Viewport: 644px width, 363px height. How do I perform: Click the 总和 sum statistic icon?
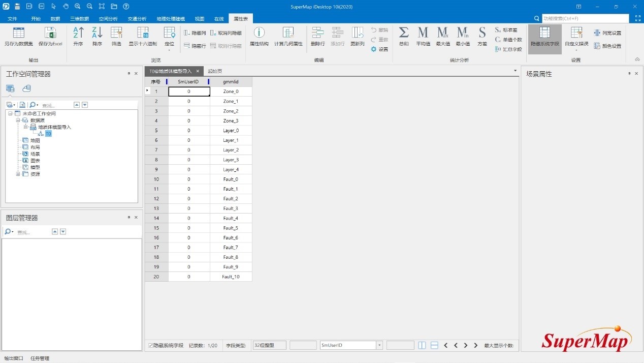coord(404,36)
